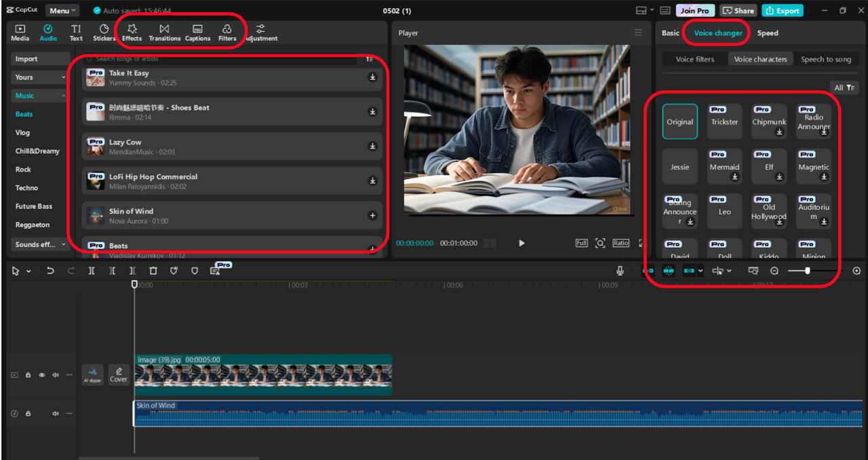Open the Adjustment panel
868x460 pixels.
tap(261, 33)
